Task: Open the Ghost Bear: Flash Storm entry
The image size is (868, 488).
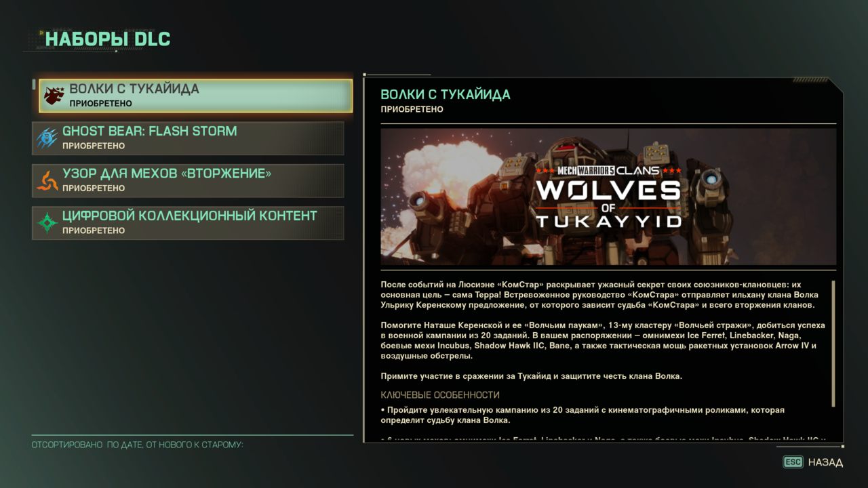Action: coord(188,138)
